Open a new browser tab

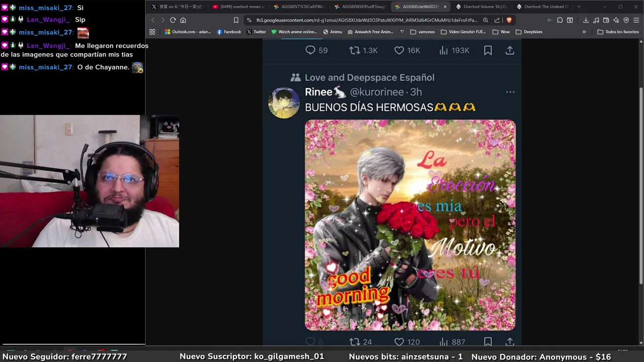pos(579,7)
